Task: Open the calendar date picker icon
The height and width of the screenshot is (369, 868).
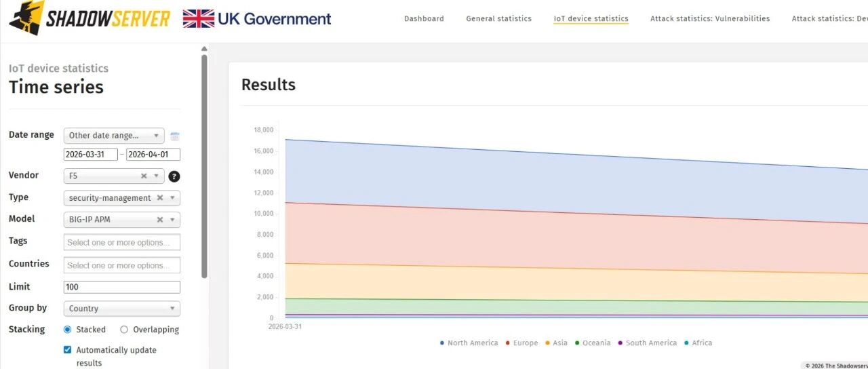Action: click(x=175, y=136)
